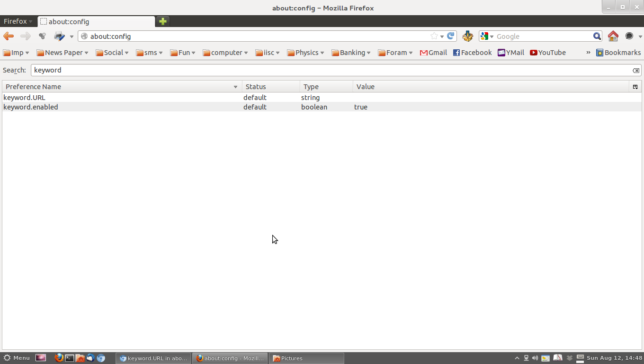Bookmark this page with the star icon
This screenshot has width=644, height=364.
click(434, 36)
